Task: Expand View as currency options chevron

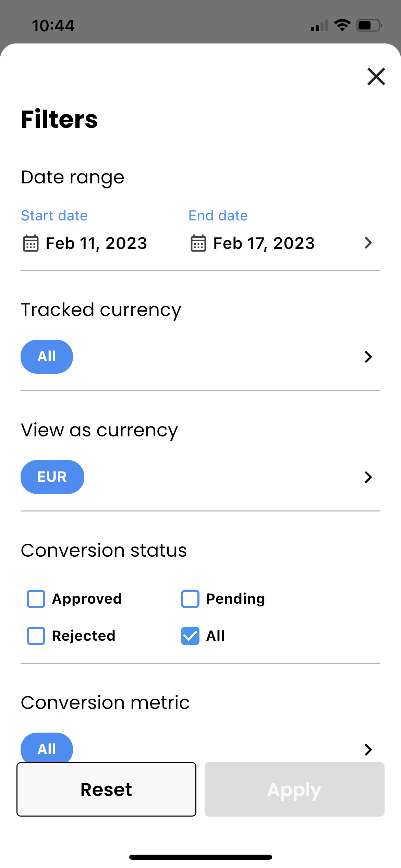Action: (368, 477)
